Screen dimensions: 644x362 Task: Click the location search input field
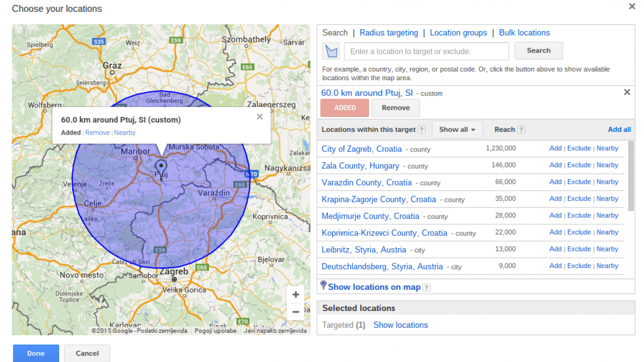426,51
